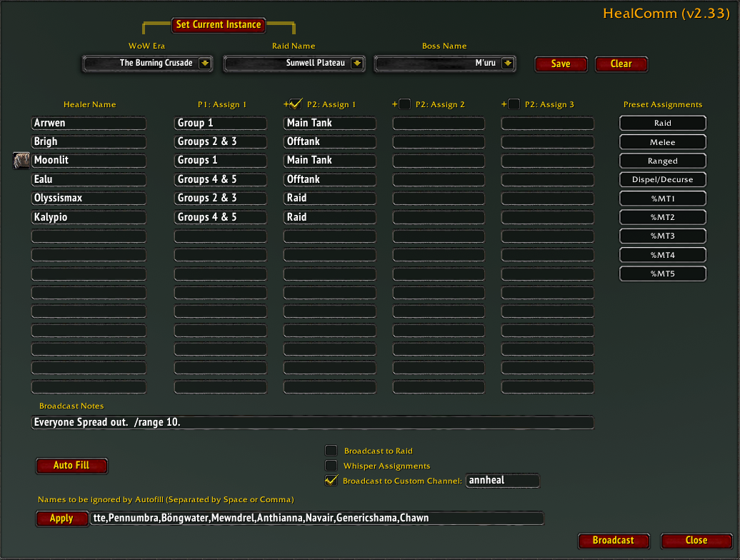Choose the %MT1 preset assignment

(663, 199)
